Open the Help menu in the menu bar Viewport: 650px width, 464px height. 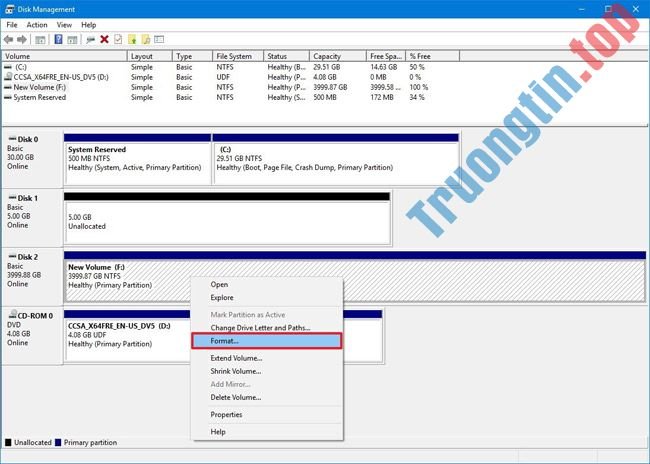[89, 25]
